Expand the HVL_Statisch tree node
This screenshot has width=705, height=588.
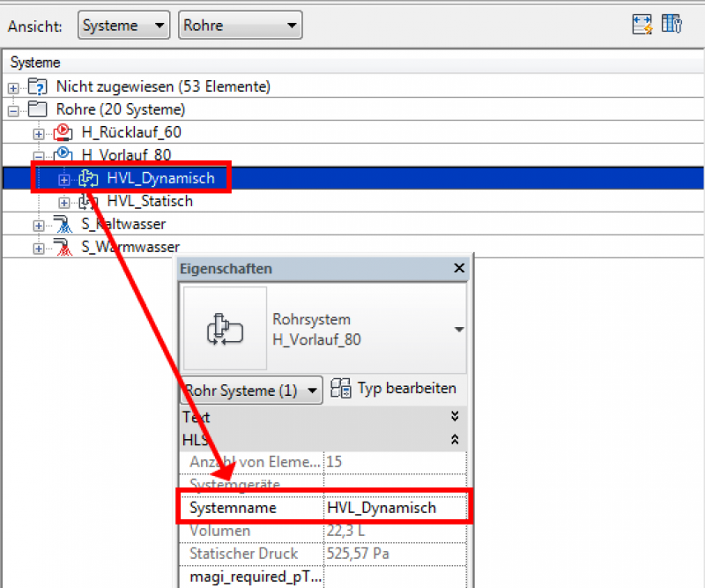click(64, 202)
